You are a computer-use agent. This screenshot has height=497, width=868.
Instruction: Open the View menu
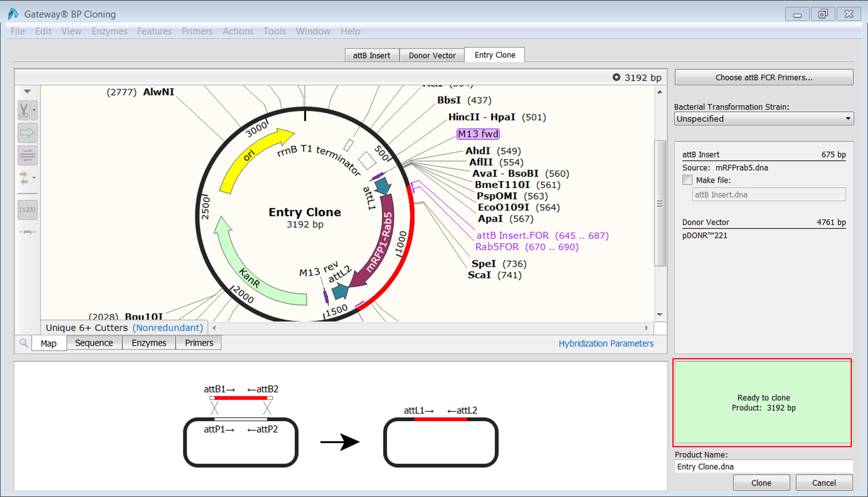point(71,31)
